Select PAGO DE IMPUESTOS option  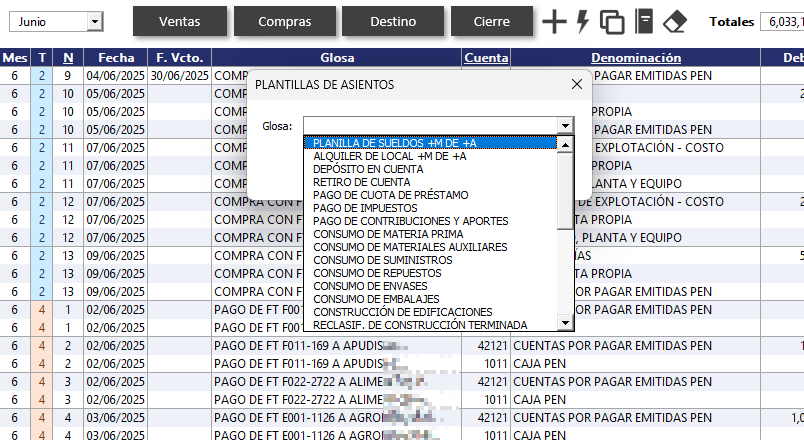430,208
